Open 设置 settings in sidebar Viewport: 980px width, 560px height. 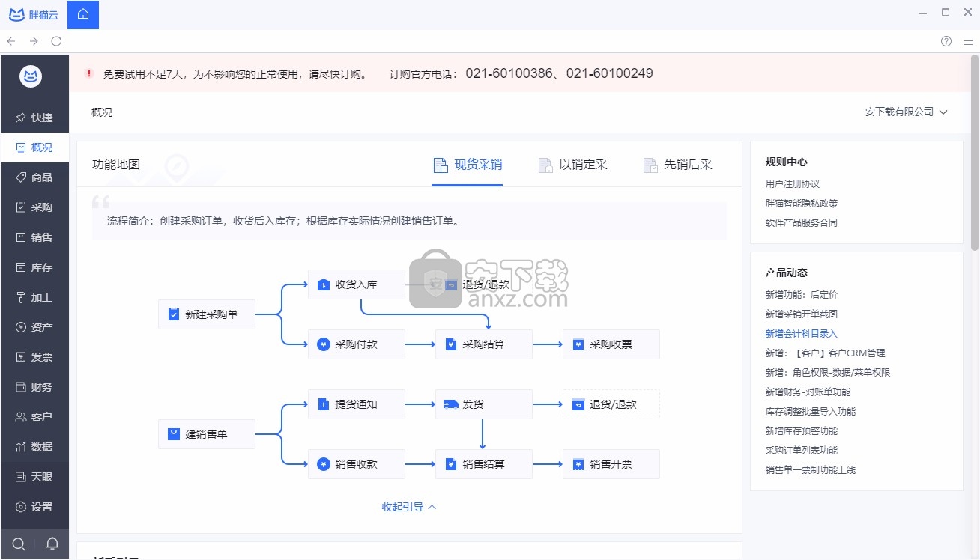(34, 507)
